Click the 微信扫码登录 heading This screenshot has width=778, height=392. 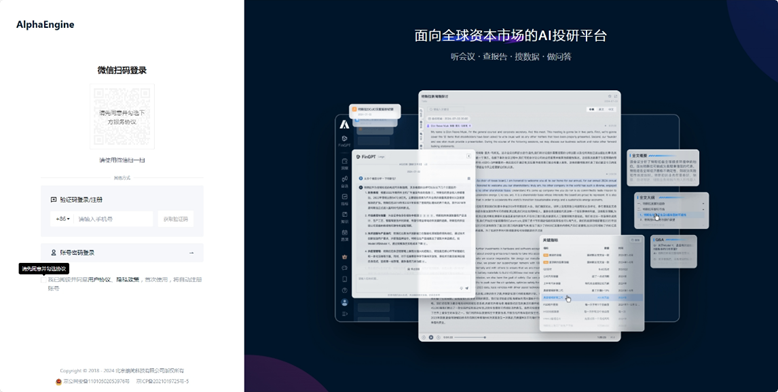[122, 70]
